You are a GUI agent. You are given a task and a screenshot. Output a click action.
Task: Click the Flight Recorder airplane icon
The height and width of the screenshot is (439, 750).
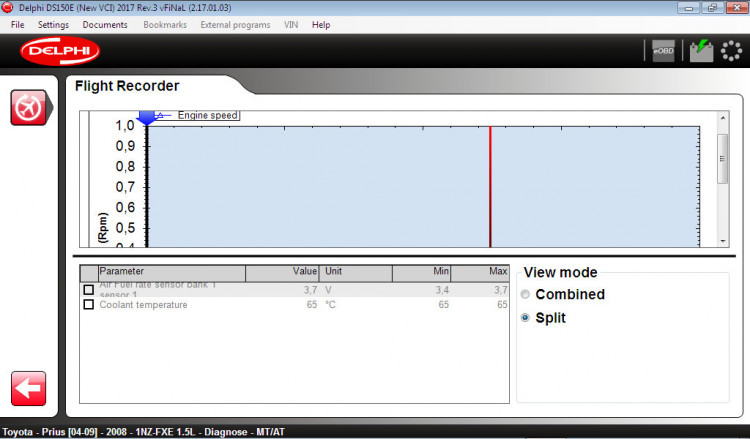click(29, 107)
